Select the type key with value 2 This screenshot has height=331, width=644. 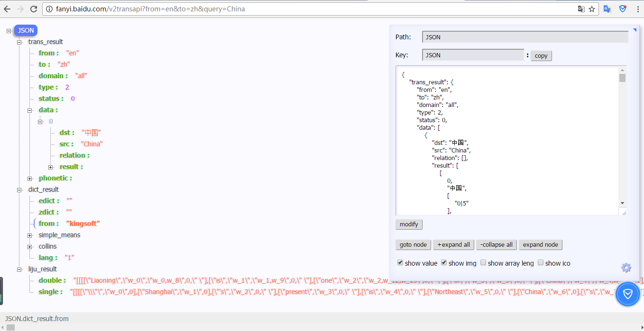pos(48,87)
